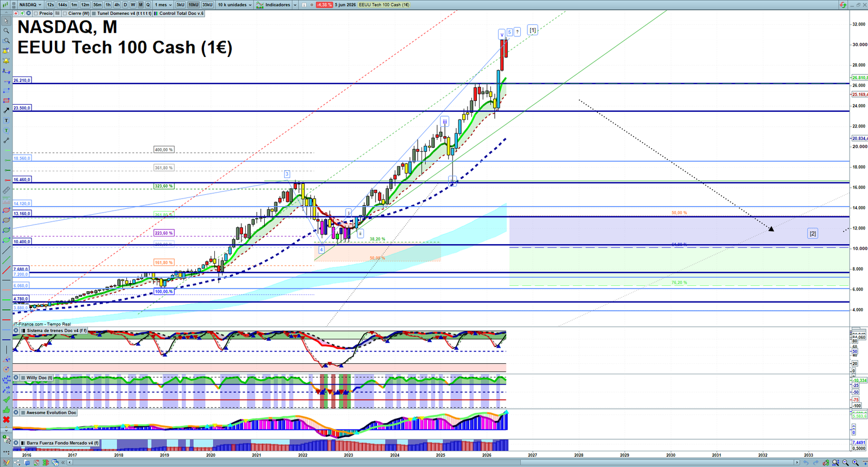Click the [2] wave label
Image resolution: width=868 pixels, height=467 pixels.
tap(813, 234)
